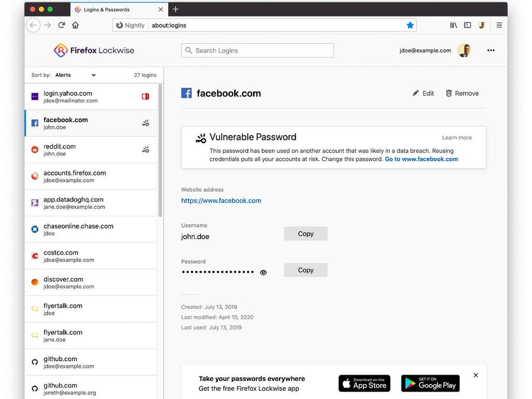The height and width of the screenshot is (399, 532).
Task: Edit the facebook.com login
Action: pyautogui.click(x=423, y=94)
